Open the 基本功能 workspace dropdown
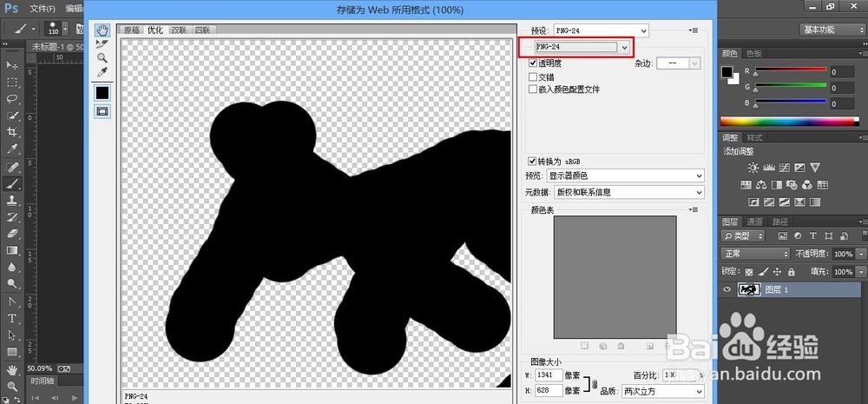The height and width of the screenshot is (404, 868). coord(832,30)
